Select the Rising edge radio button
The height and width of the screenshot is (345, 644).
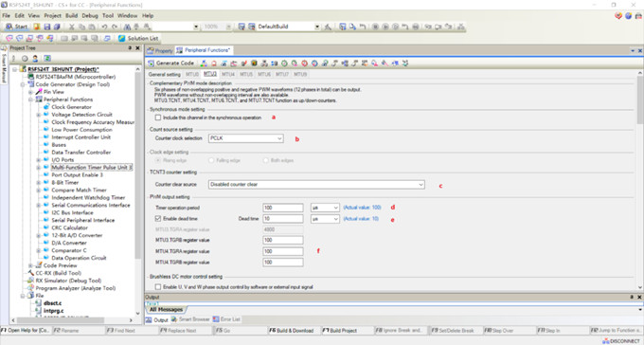158,160
